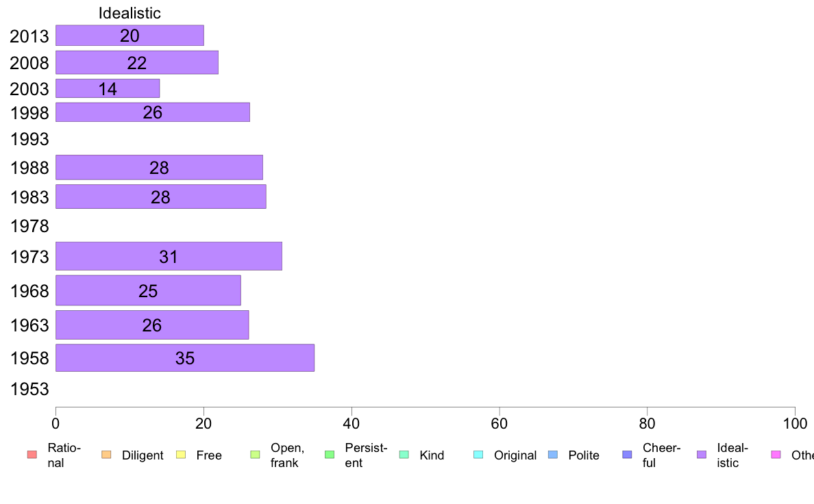Screen dimensions: 814x504
Task: Click the Open, frank legend swatch
Action: pyautogui.click(x=255, y=455)
